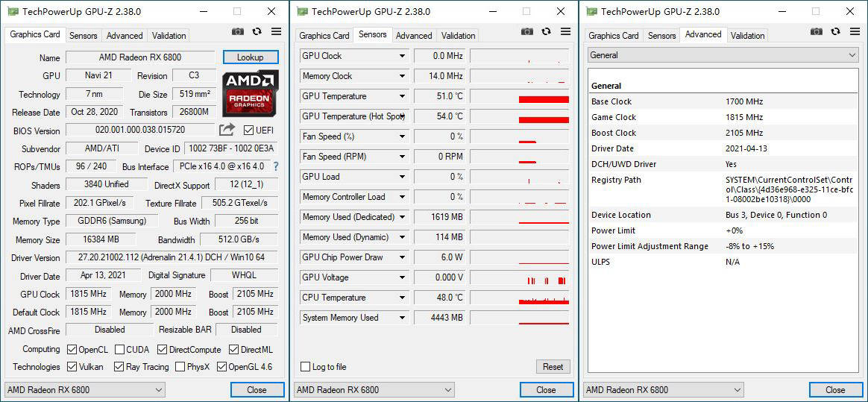Toggle the Ray Tracing checkbox

119,366
